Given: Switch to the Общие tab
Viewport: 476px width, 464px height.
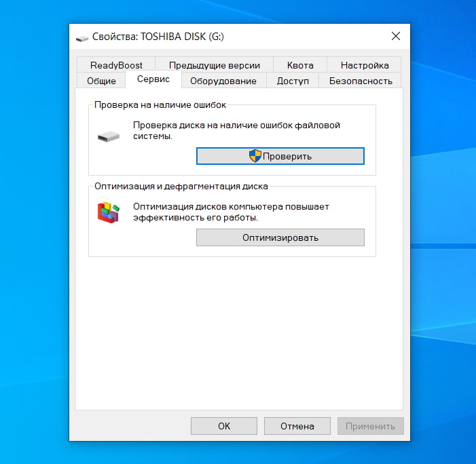Looking at the screenshot, I should 101,81.
